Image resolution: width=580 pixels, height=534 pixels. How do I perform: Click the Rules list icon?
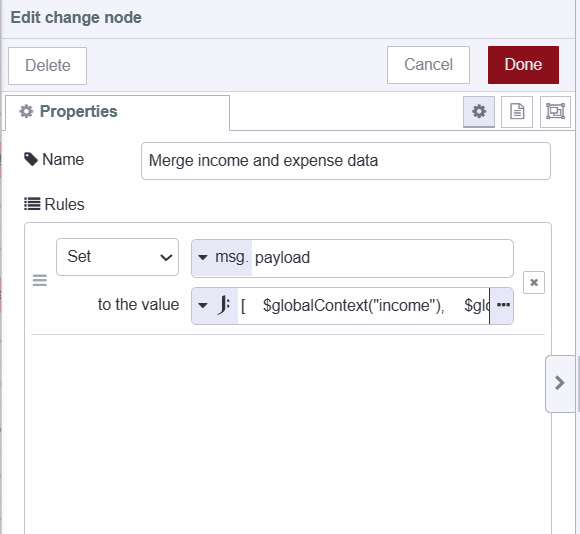tap(32, 204)
